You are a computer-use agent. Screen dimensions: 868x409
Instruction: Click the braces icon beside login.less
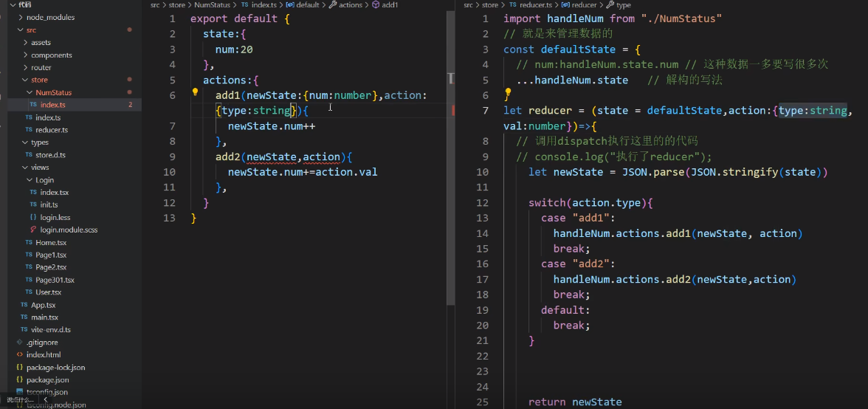(33, 218)
